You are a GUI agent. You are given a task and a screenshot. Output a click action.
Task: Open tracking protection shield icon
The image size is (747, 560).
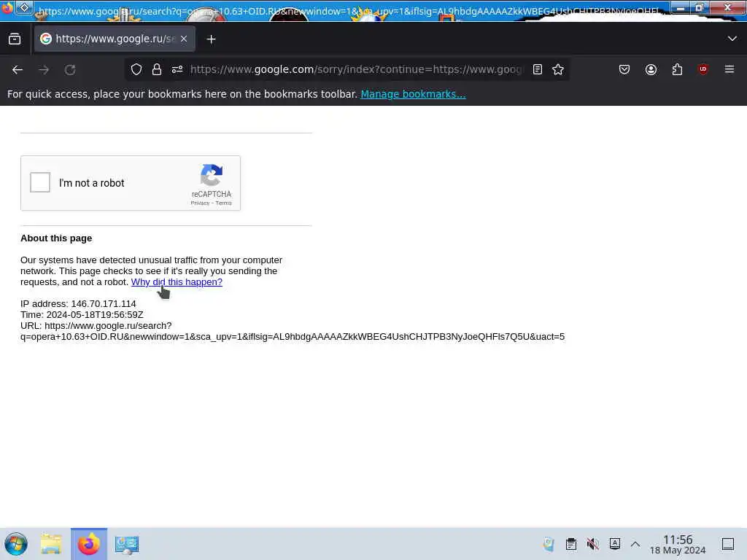(136, 69)
